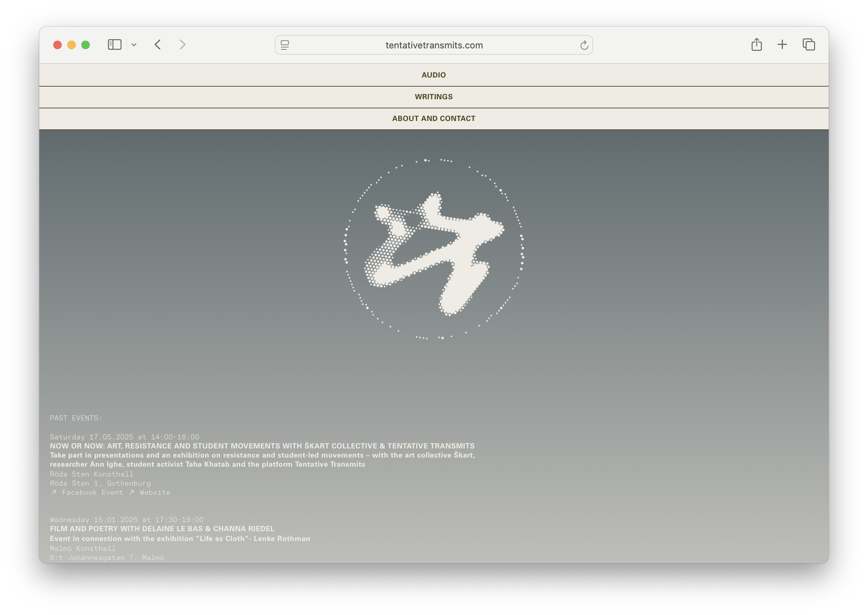The height and width of the screenshot is (615, 868).
Task: Toggle the Safari sidebar panel
Action: tap(114, 45)
